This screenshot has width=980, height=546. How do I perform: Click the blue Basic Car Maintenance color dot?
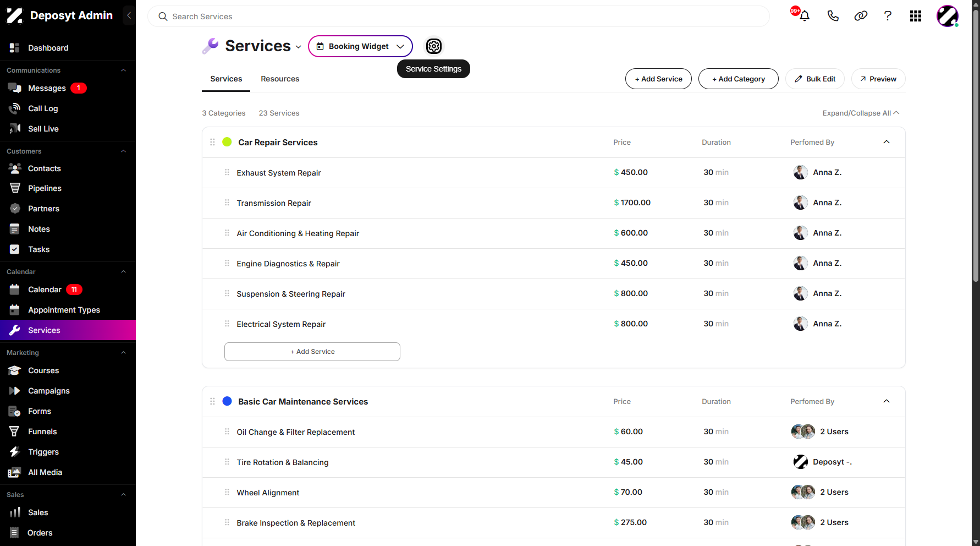pyautogui.click(x=227, y=401)
